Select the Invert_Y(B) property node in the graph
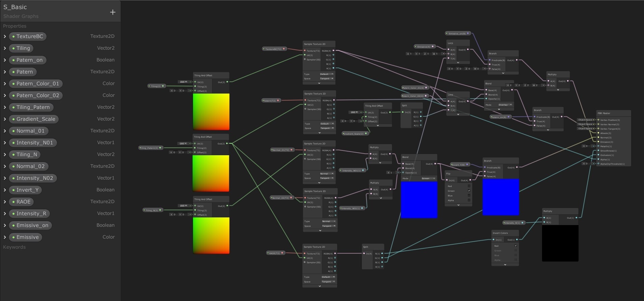 tap(460, 165)
